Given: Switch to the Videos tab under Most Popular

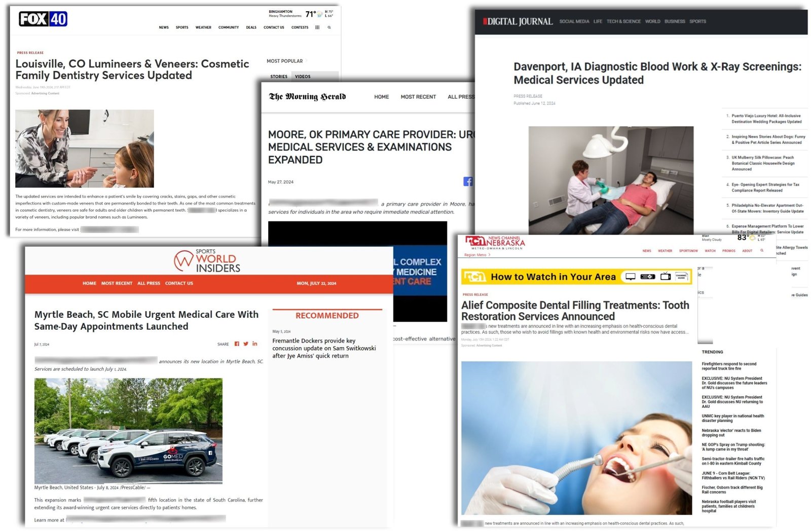Looking at the screenshot, I should point(303,77).
